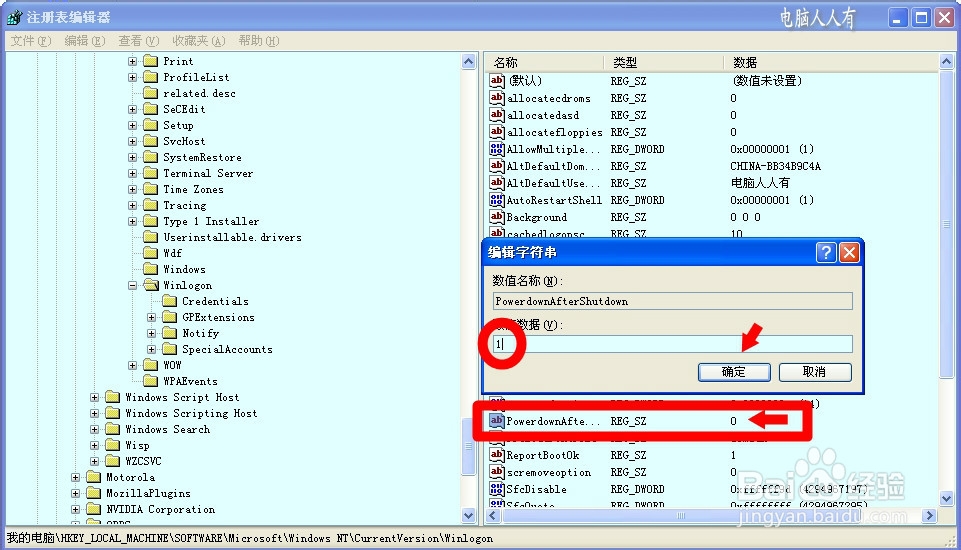
Task: Close the 编辑字符串 dialog
Action: click(x=849, y=252)
